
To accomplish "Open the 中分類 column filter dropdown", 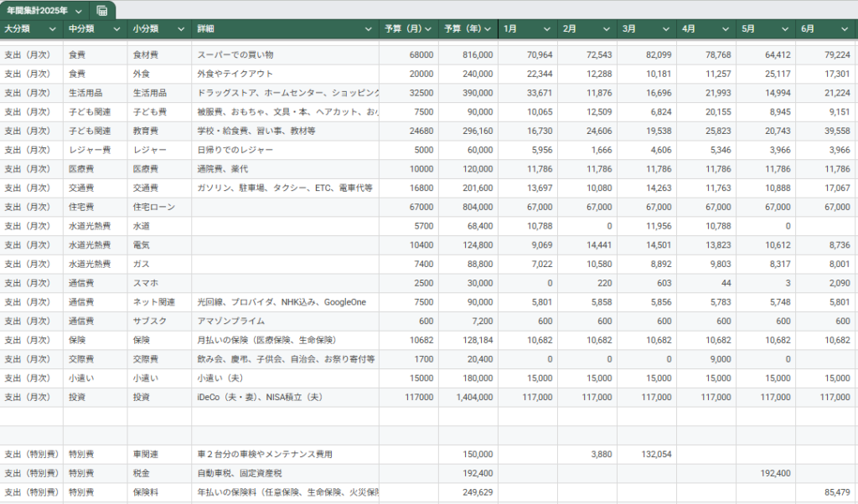I will [116, 28].
